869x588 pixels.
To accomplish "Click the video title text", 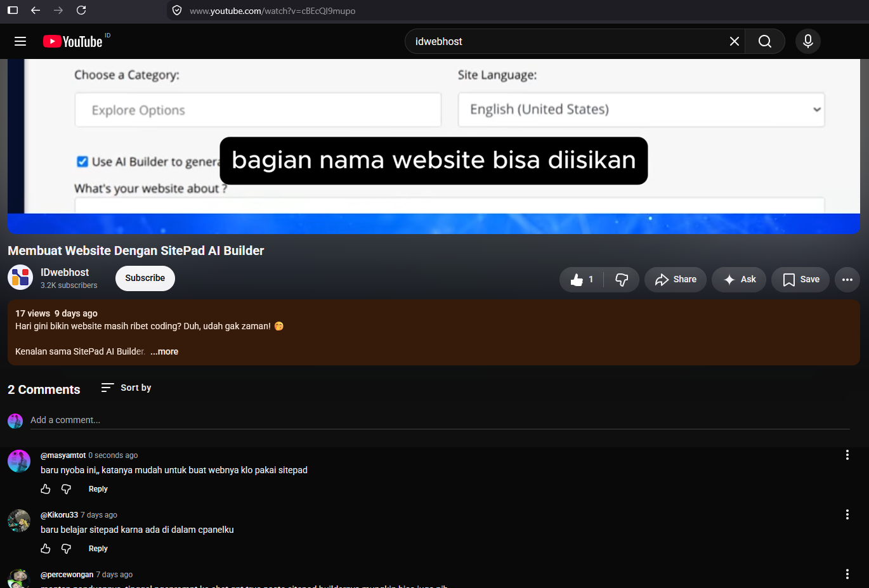I will coord(136,251).
